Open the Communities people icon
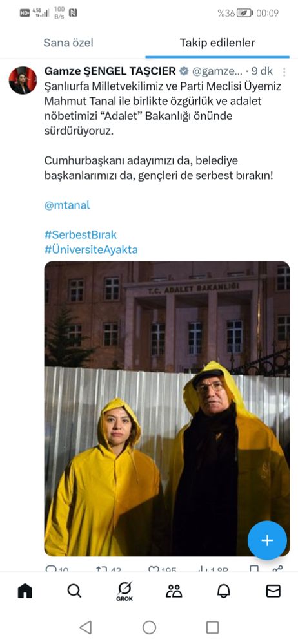This screenshot has width=298, height=644. pos(174,591)
